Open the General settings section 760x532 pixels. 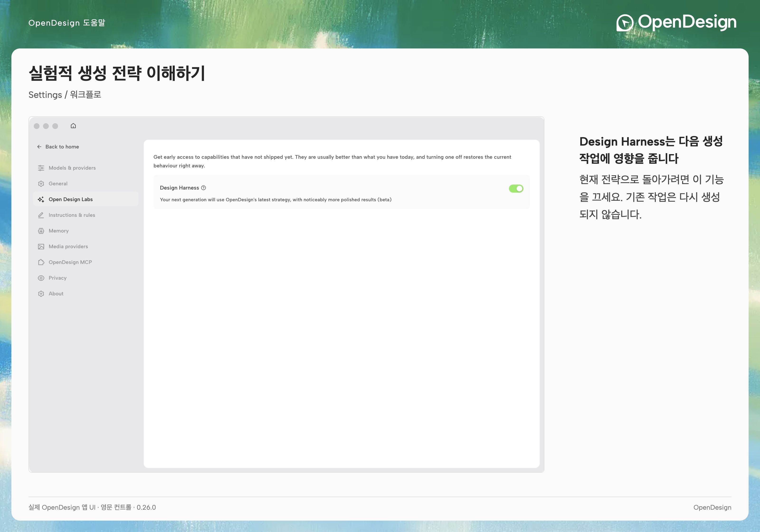click(86, 184)
